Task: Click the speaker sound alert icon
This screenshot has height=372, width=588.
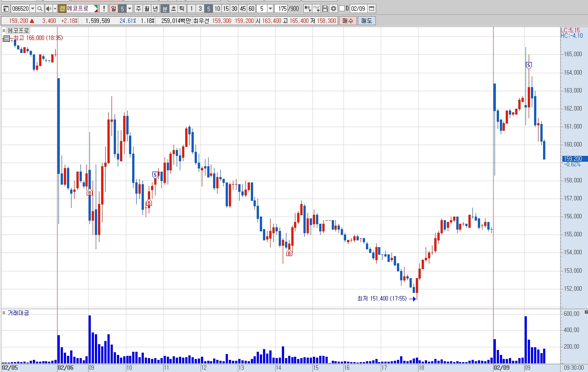Action: (x=49, y=9)
